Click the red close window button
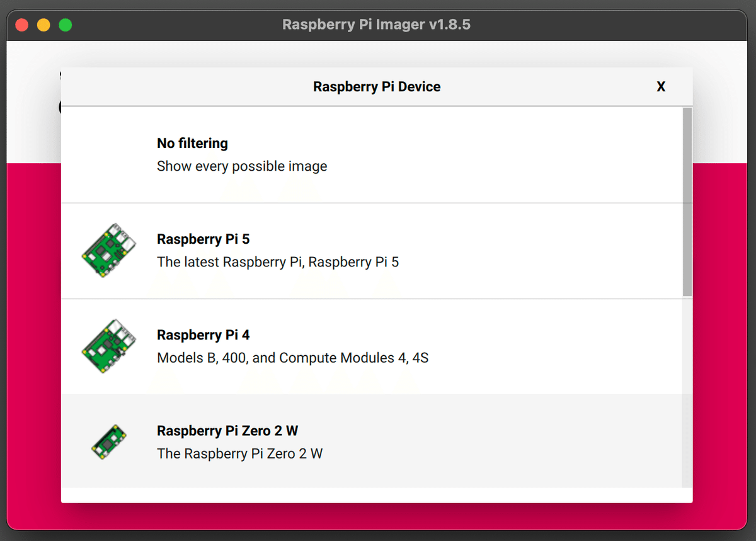 (x=22, y=25)
